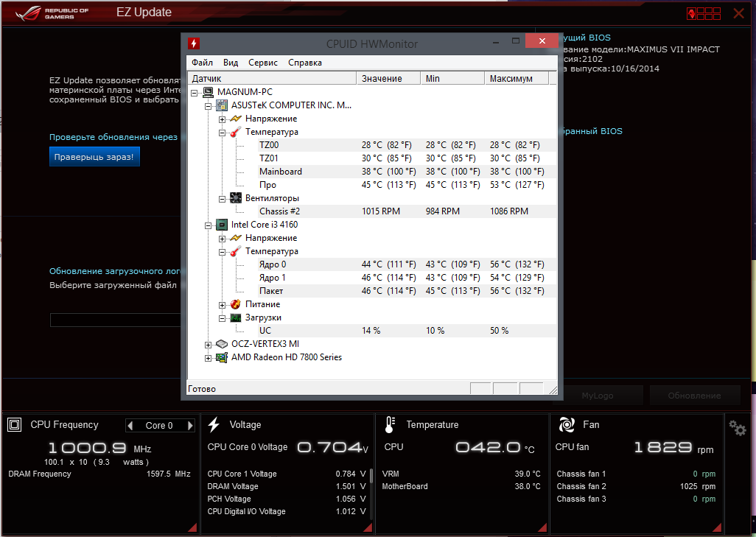Open settings gears icon in monitor bar
756x537 pixels.
tap(737, 427)
